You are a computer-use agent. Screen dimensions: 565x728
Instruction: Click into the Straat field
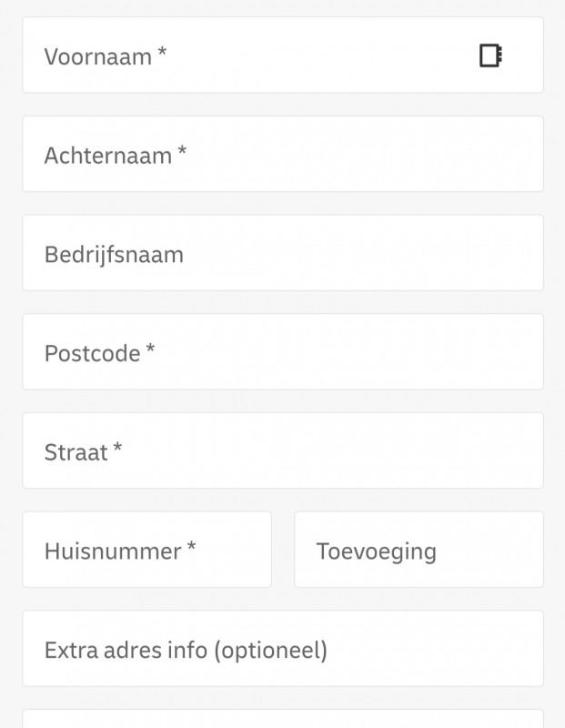[x=282, y=451]
